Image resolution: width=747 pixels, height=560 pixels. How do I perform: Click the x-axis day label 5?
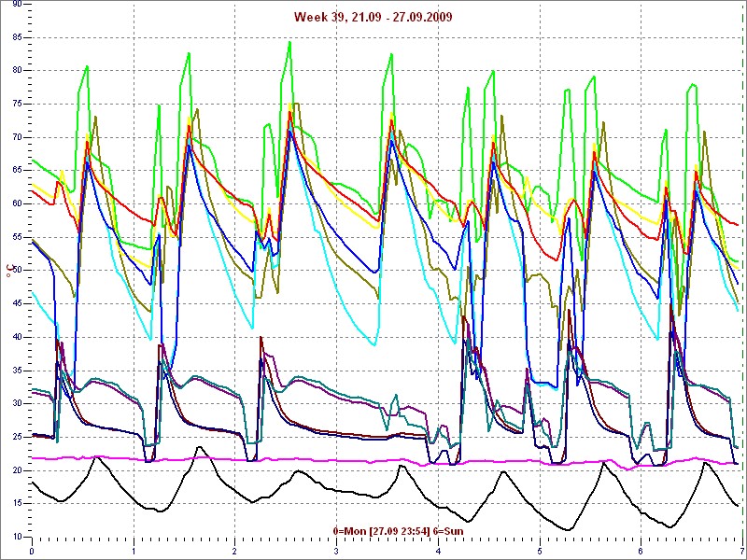[540, 552]
